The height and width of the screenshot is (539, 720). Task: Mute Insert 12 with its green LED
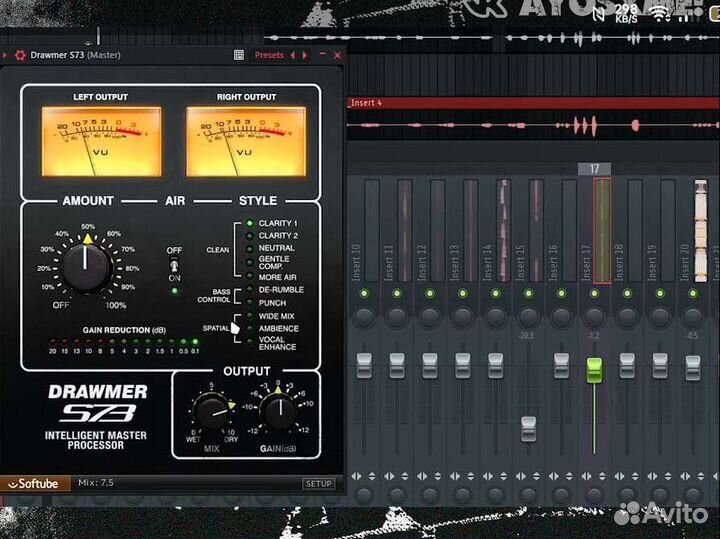(430, 293)
